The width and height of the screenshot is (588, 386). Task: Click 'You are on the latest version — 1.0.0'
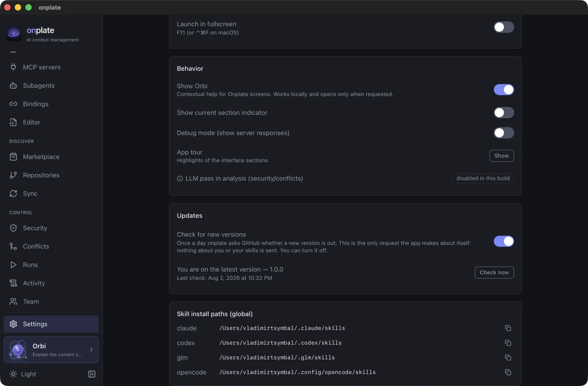[x=230, y=269]
